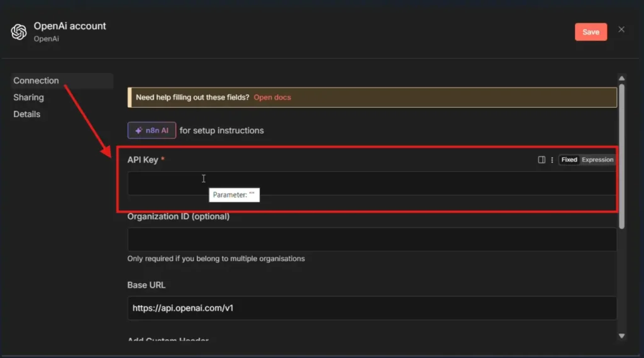Select the Connection tab
The height and width of the screenshot is (358, 644).
click(x=62, y=81)
